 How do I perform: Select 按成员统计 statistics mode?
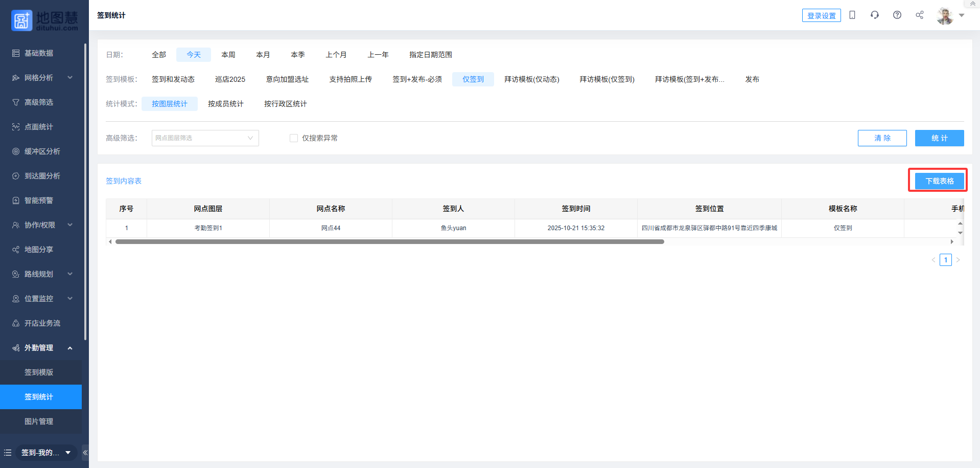tap(225, 104)
